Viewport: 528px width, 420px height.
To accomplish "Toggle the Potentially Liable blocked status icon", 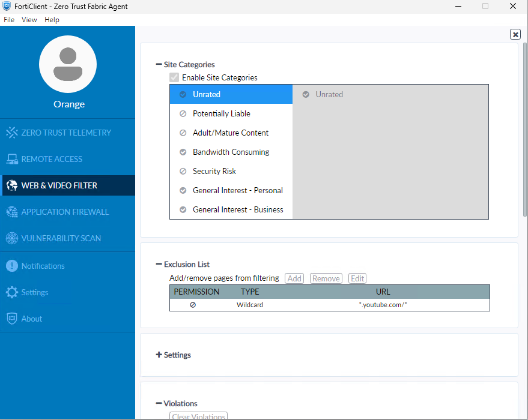I will click(183, 113).
